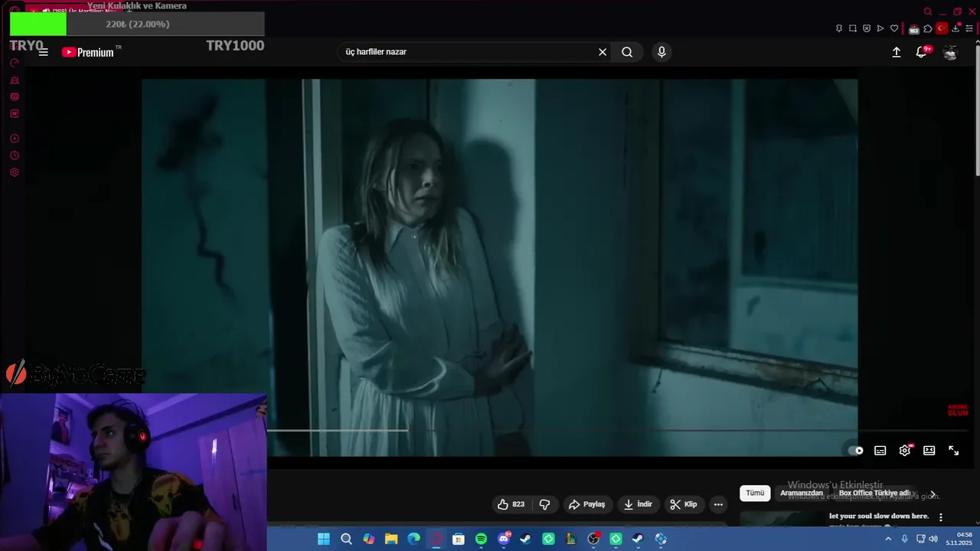This screenshot has width=980, height=551.
Task: Select the Tümü filter chip
Action: point(755,493)
